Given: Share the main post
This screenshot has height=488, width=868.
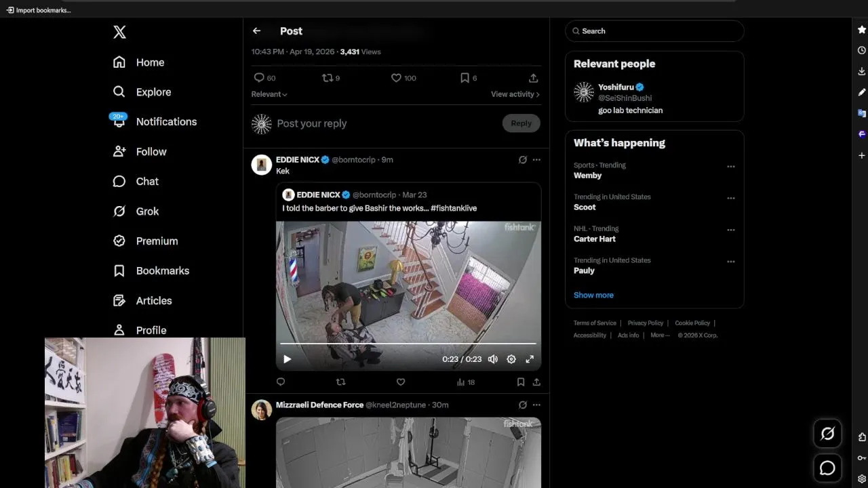Looking at the screenshot, I should point(534,78).
